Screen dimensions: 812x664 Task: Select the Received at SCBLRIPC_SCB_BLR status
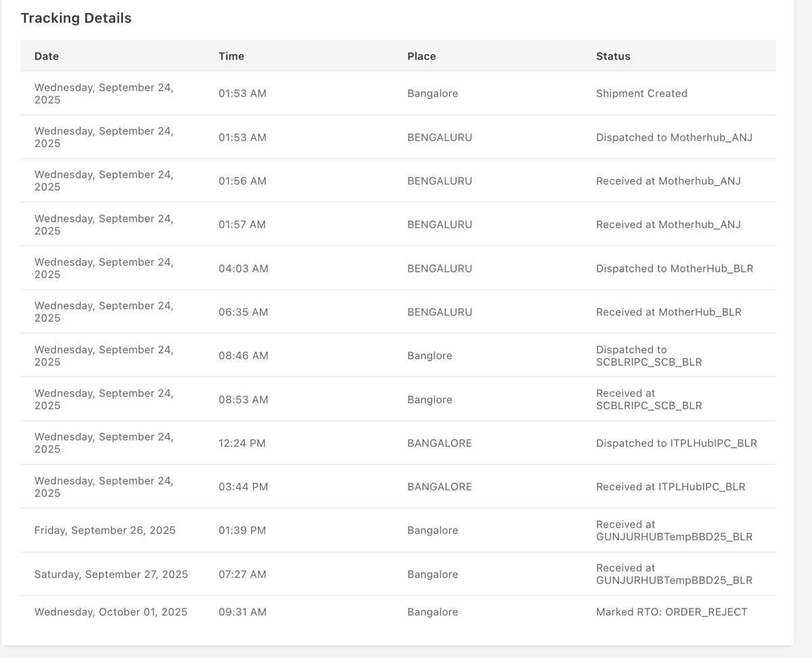(x=649, y=400)
